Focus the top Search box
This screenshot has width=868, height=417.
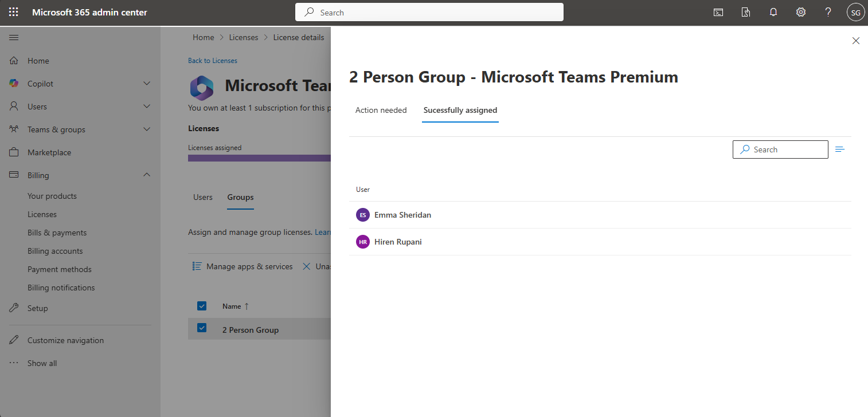[429, 12]
